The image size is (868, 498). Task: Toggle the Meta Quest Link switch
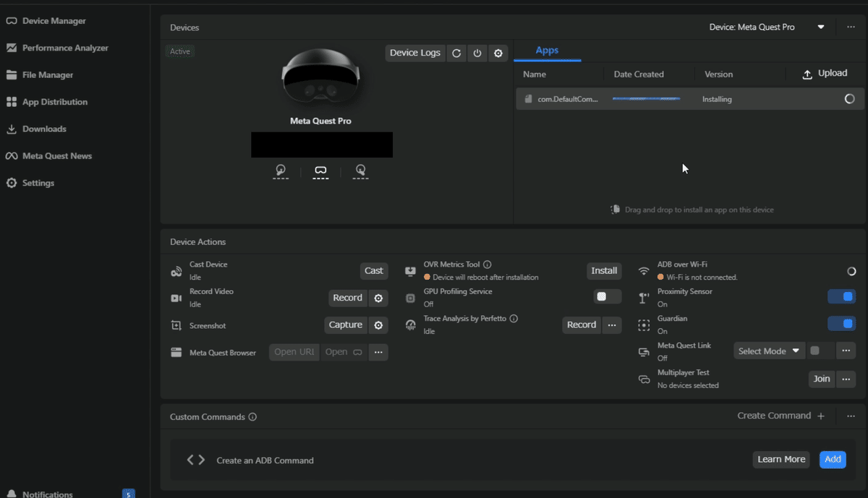click(x=821, y=351)
